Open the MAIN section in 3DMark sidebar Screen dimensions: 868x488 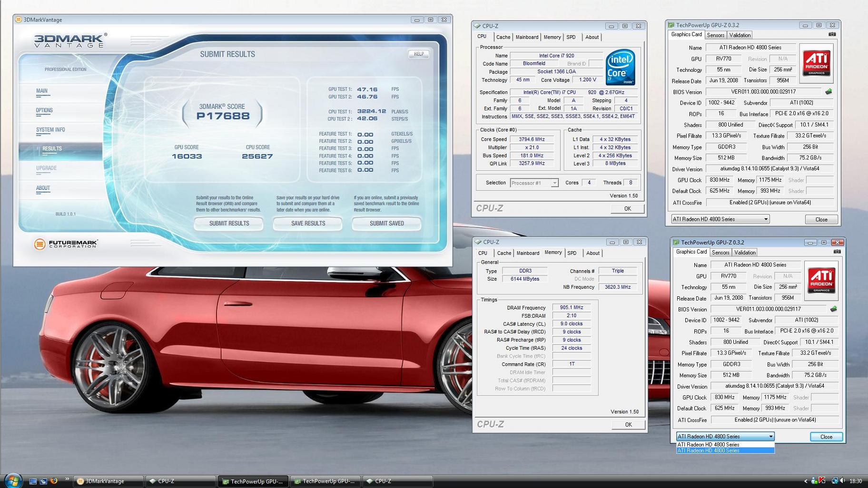42,91
